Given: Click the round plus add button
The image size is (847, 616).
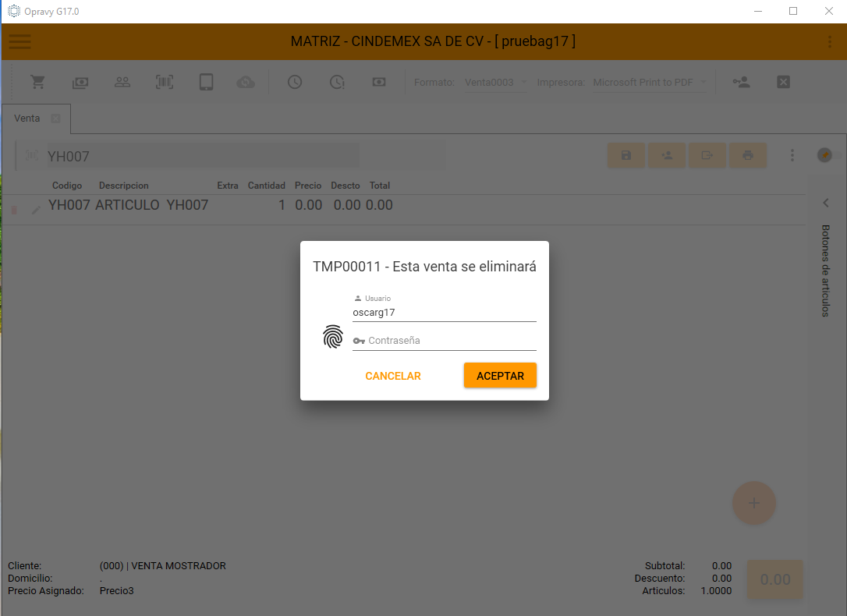Looking at the screenshot, I should coord(754,503).
